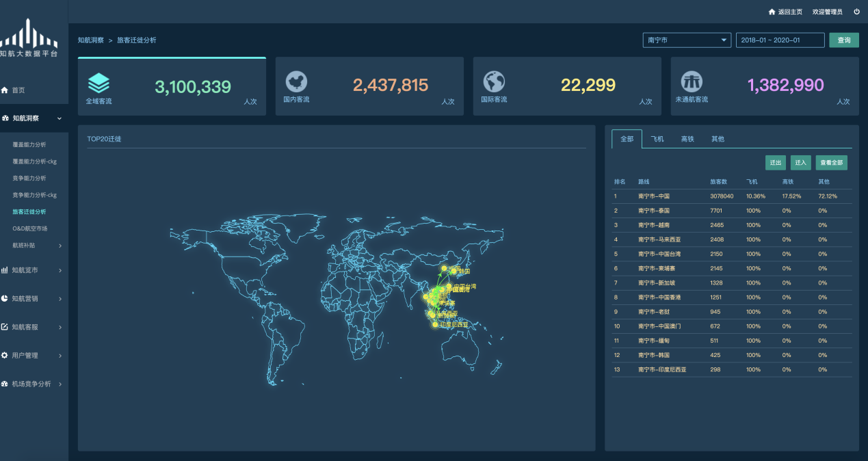Collapse the 知航洞察 menu section

click(60, 118)
